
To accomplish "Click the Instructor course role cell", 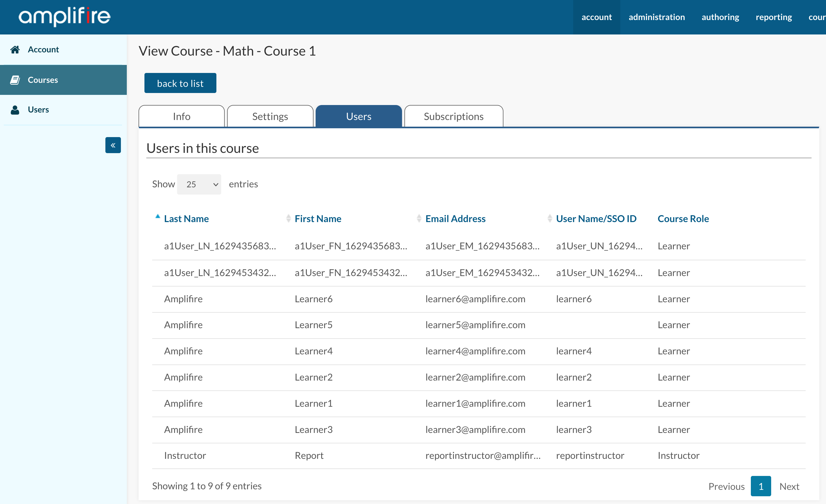I will pyautogui.click(x=679, y=455).
